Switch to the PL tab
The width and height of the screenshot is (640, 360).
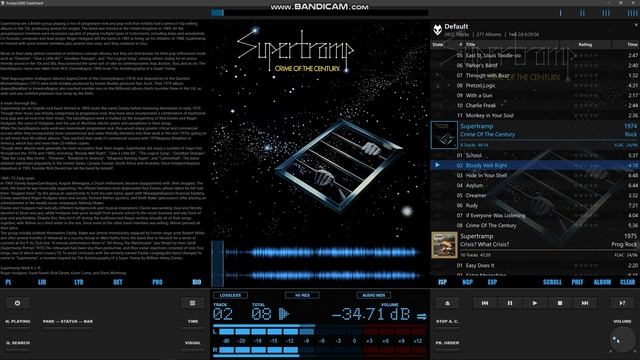tap(9, 282)
